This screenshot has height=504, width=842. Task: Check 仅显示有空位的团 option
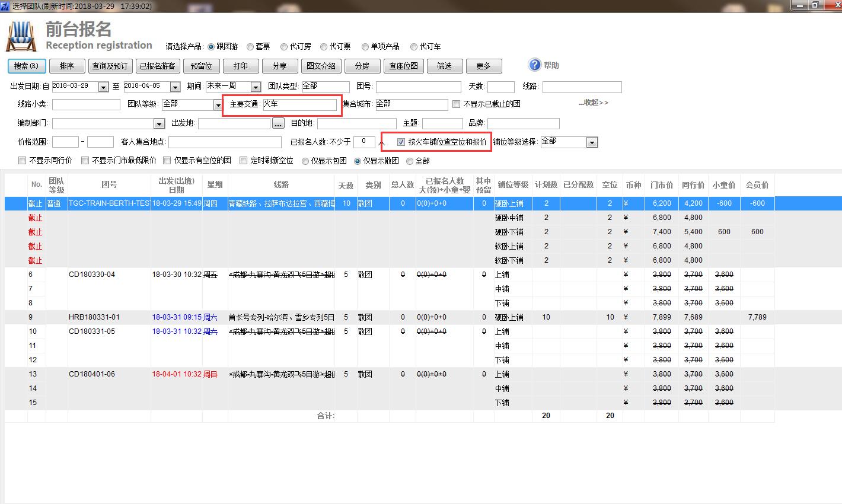pos(167,161)
